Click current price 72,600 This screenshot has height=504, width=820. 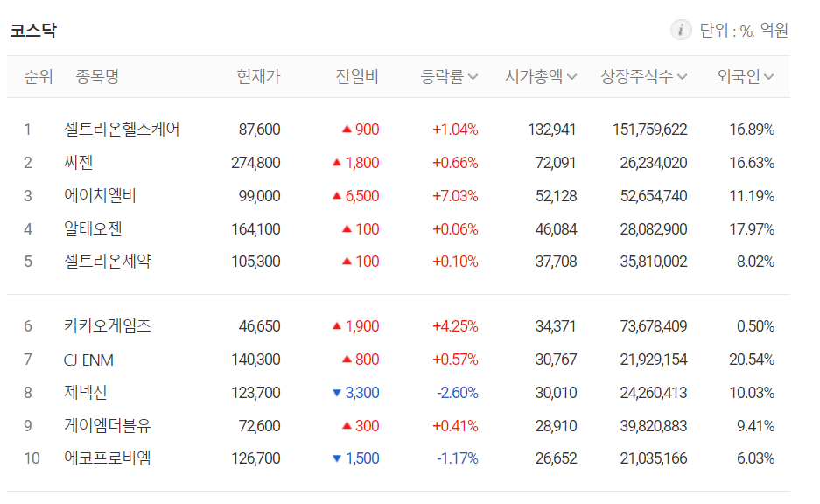pos(259,426)
